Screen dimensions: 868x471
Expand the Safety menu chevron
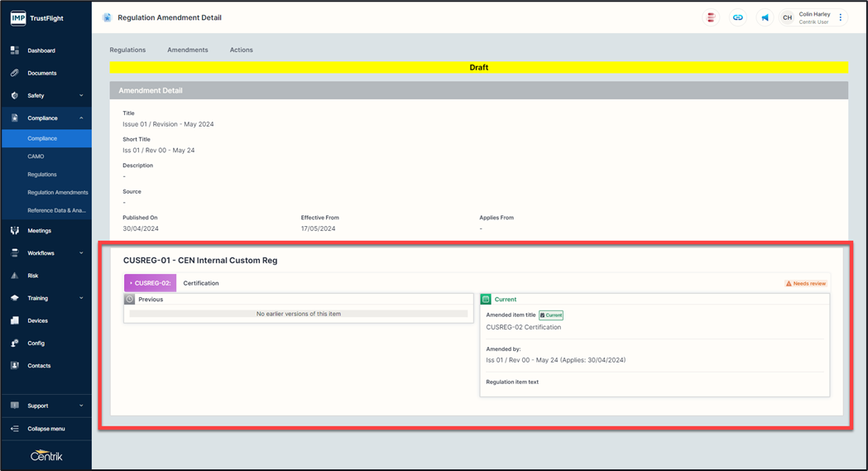point(81,96)
